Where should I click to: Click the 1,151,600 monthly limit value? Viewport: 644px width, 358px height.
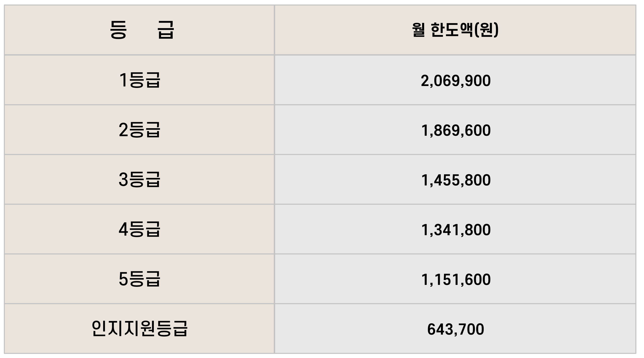tap(456, 280)
